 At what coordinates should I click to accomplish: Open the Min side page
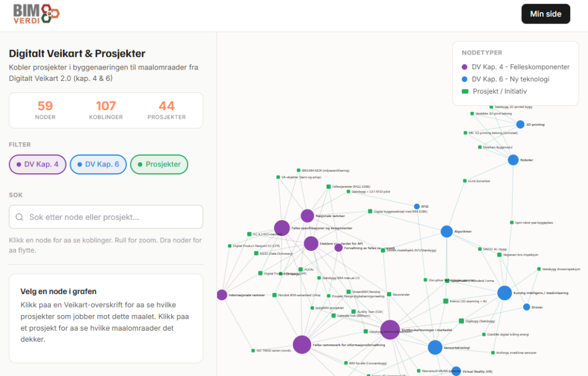click(545, 14)
